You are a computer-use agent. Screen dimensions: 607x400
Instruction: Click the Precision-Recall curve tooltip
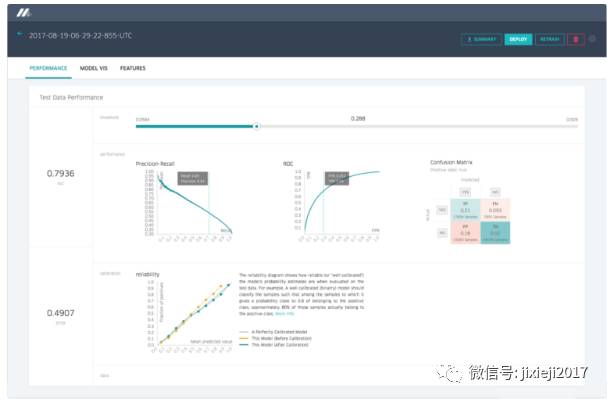coord(193,179)
